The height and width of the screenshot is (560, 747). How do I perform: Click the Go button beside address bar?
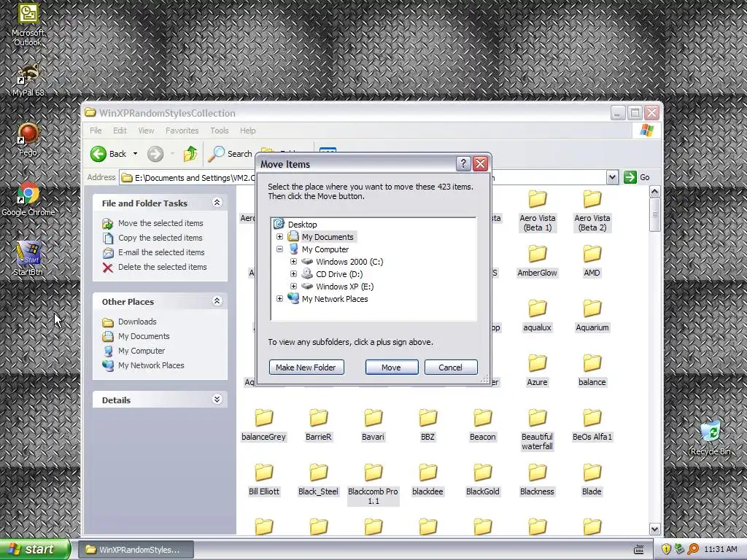pos(636,177)
